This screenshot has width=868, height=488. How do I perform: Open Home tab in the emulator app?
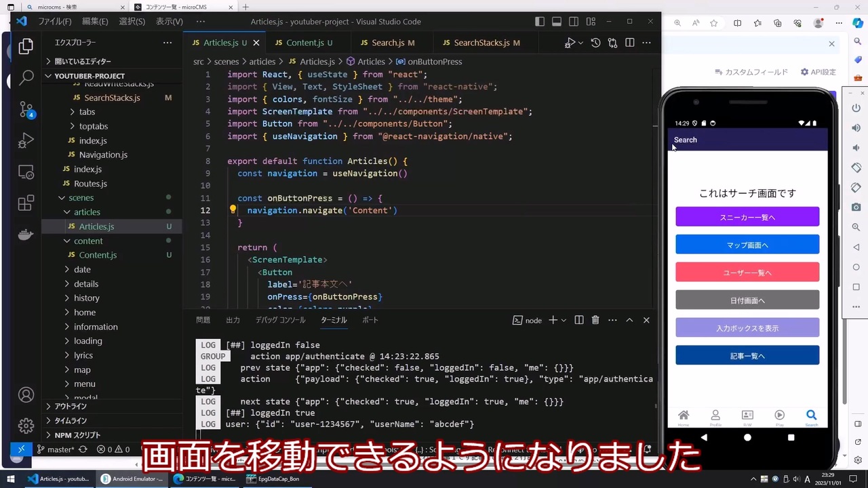684,415
